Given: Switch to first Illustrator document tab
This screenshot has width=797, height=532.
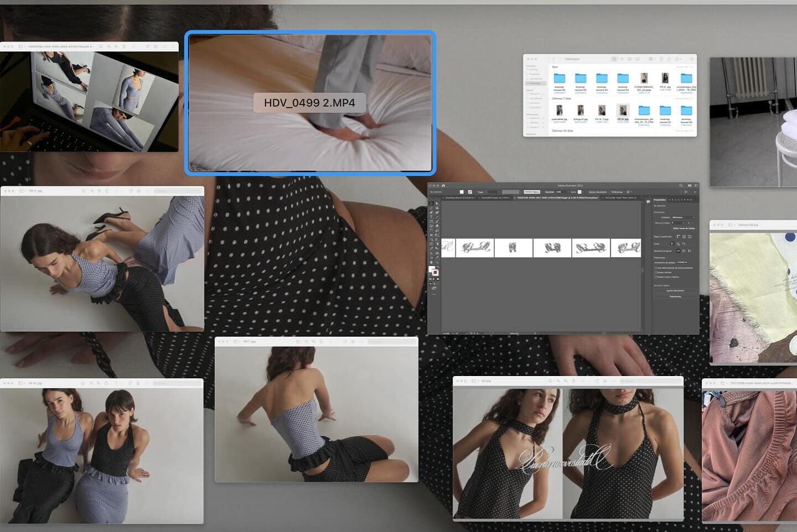Looking at the screenshot, I should point(460,198).
